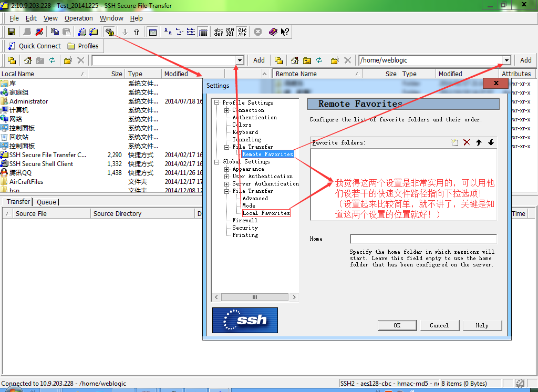Select auto transfer mode icon
Image resolution: width=538 pixels, height=392 pixels.
click(x=242, y=32)
